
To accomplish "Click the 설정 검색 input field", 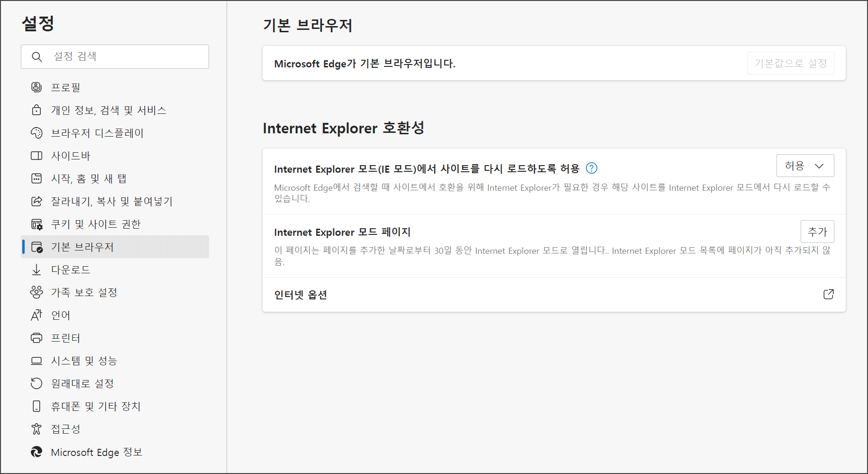I will (x=115, y=56).
